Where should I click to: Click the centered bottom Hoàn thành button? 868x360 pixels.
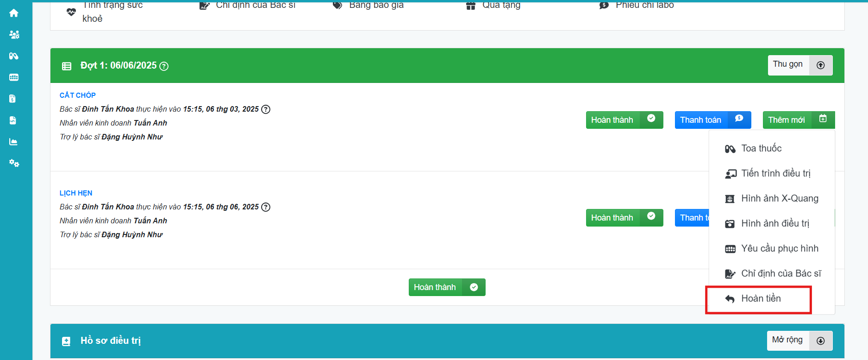click(x=446, y=287)
